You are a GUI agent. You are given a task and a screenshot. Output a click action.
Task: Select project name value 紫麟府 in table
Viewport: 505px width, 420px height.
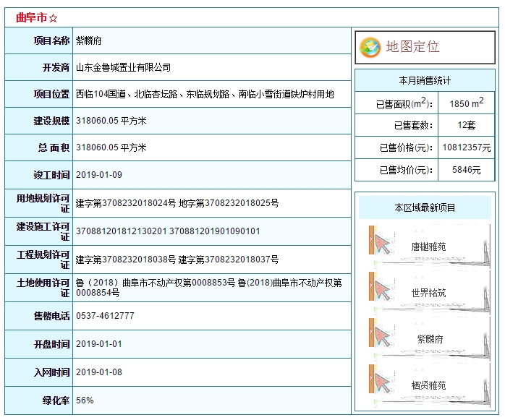click(89, 41)
